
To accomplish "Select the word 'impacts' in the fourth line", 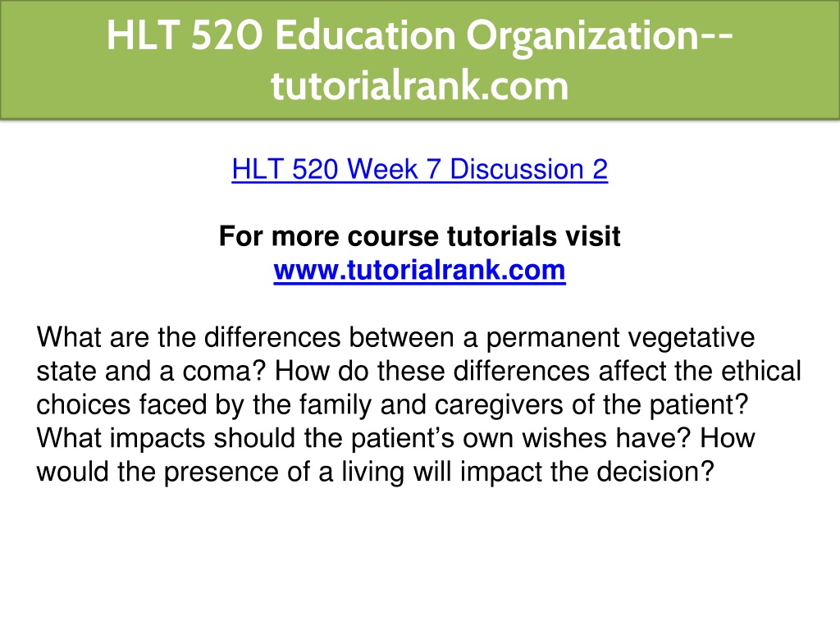I will click(x=157, y=438).
